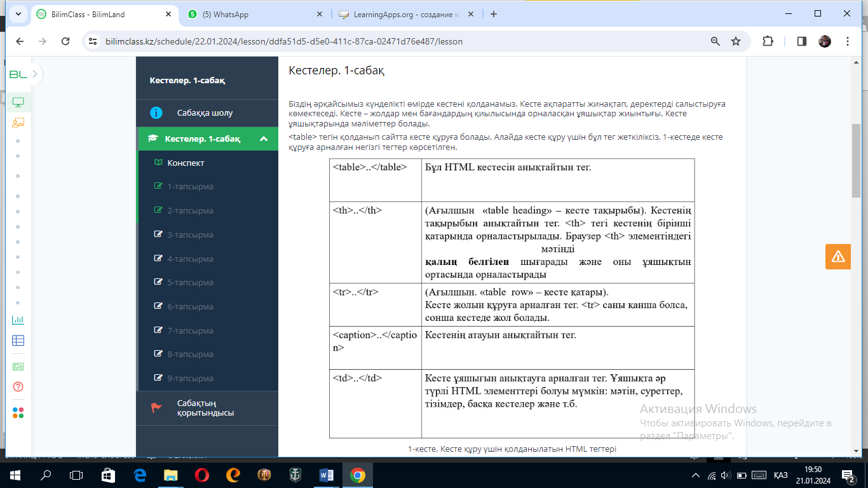868x488 pixels.
Task: Click the <table>..</table> table cell
Action: pos(376,180)
